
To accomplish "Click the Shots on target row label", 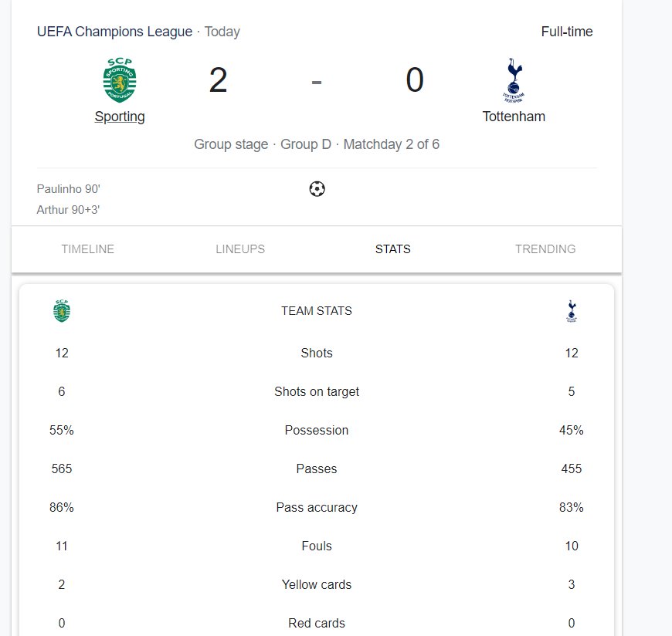I will (317, 391).
